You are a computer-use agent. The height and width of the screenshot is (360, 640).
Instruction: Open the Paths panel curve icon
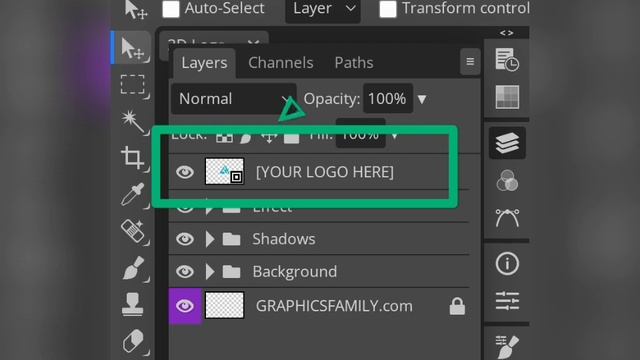(507, 218)
